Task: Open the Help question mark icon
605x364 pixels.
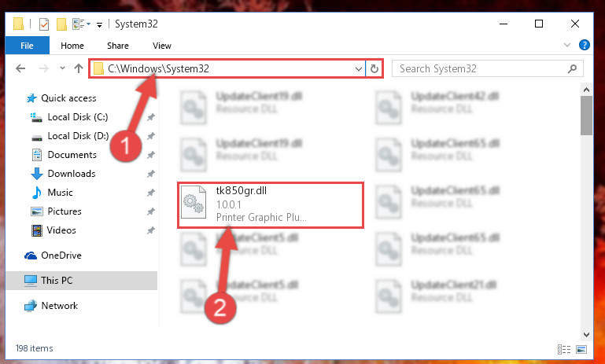Action: coord(585,45)
